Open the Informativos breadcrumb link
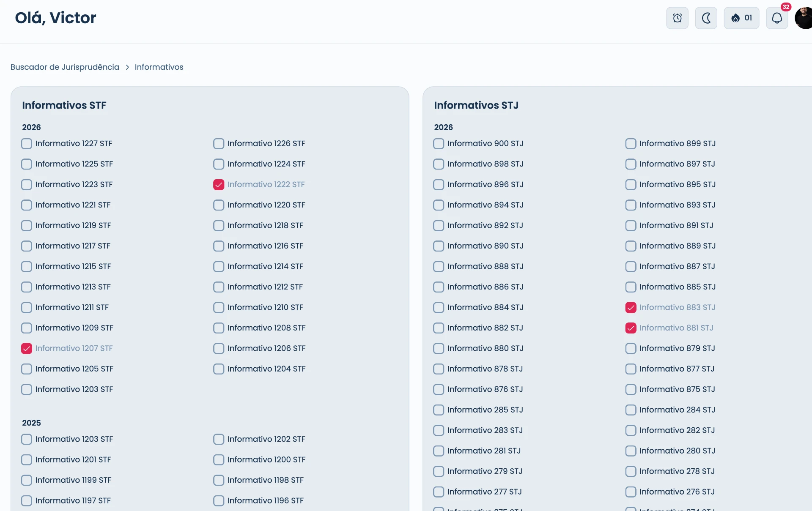 click(x=159, y=67)
